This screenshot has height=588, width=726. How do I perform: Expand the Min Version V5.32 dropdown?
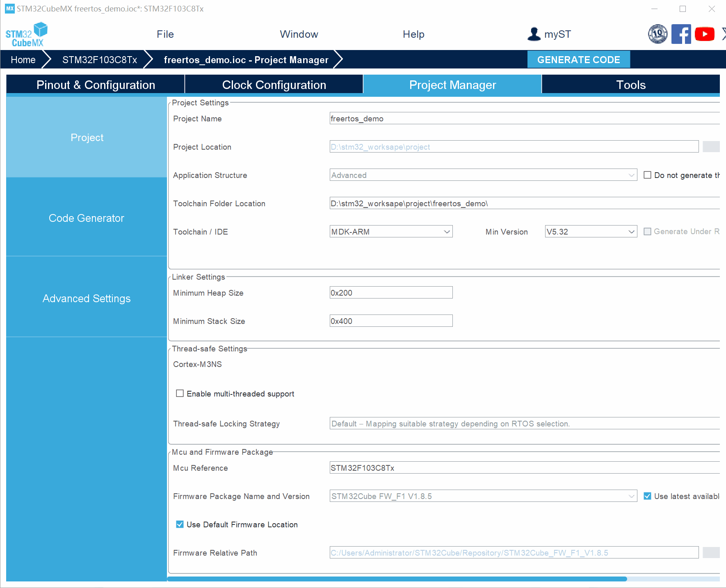(591, 232)
